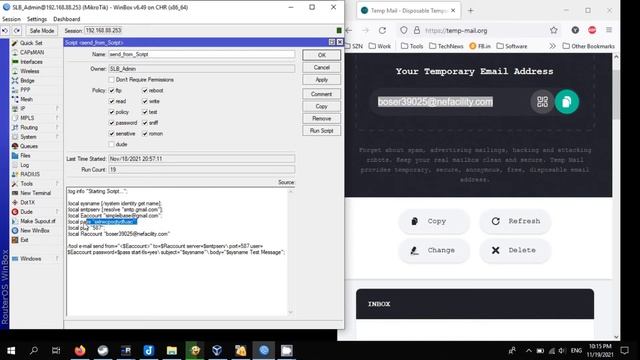Open Wireless menu entry

tap(29, 71)
